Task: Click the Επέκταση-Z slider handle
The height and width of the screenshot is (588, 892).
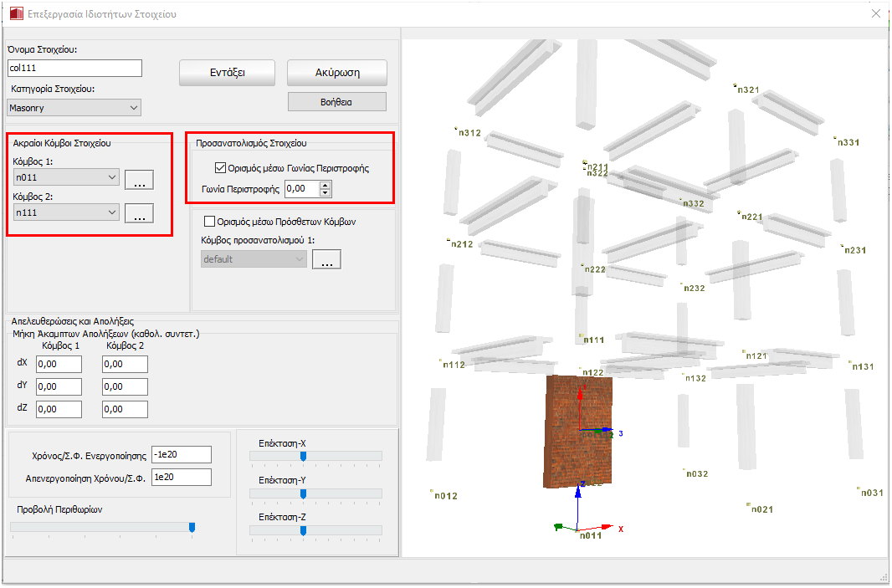Action: click(x=303, y=530)
